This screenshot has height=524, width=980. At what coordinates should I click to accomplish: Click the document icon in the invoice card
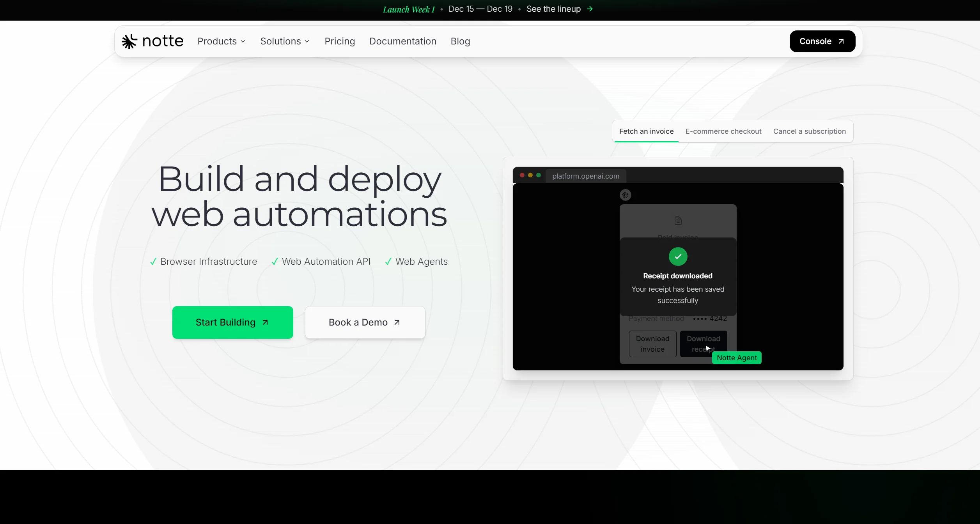pyautogui.click(x=678, y=221)
